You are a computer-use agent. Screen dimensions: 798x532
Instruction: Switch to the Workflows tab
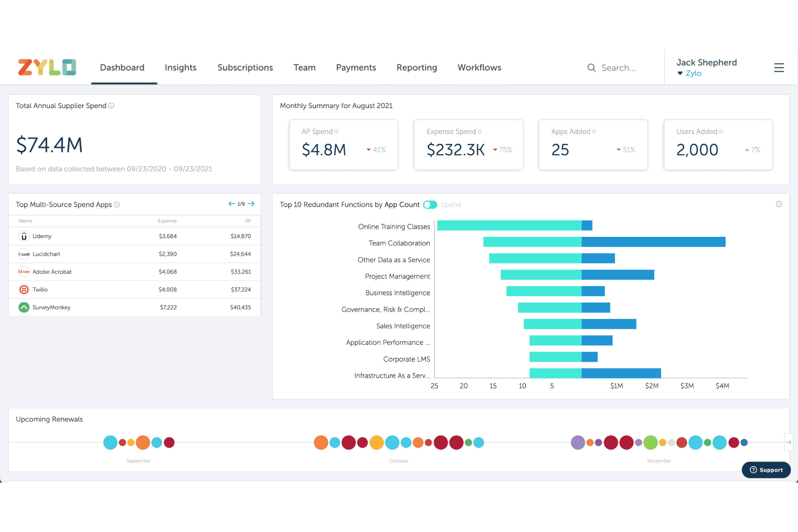[479, 68]
